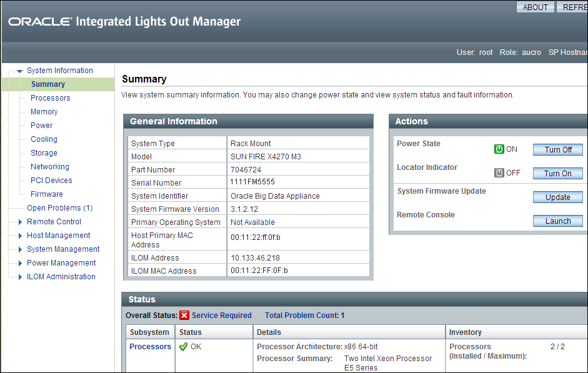Launch the Remote Console
588x373 pixels.
[557, 221]
